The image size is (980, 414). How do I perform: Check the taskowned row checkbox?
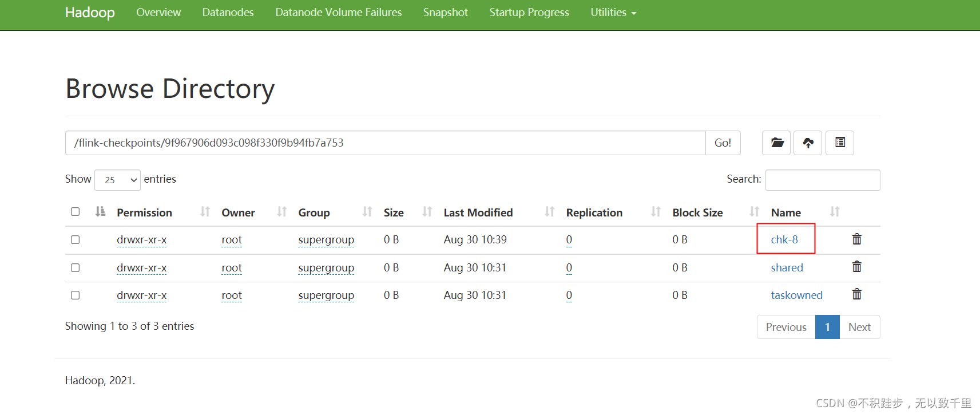75,295
